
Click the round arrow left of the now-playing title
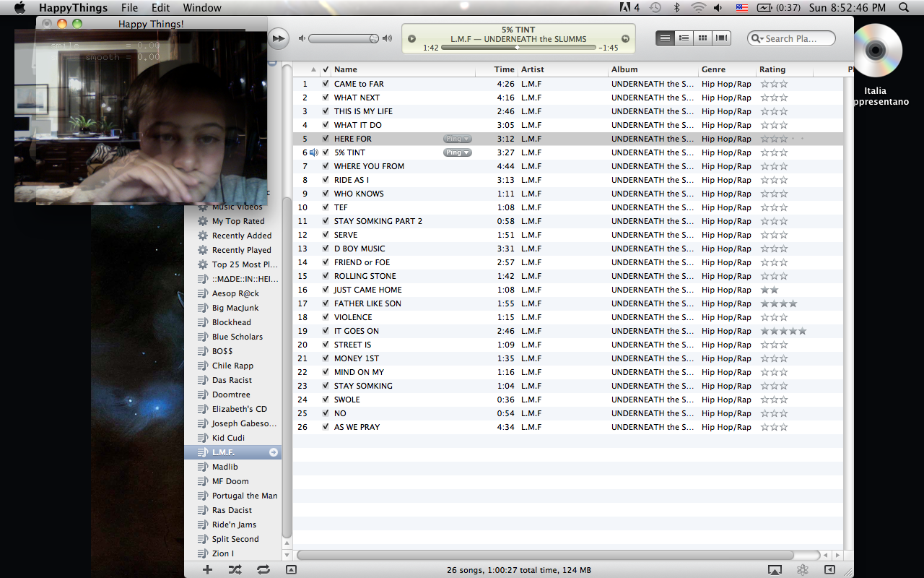411,39
